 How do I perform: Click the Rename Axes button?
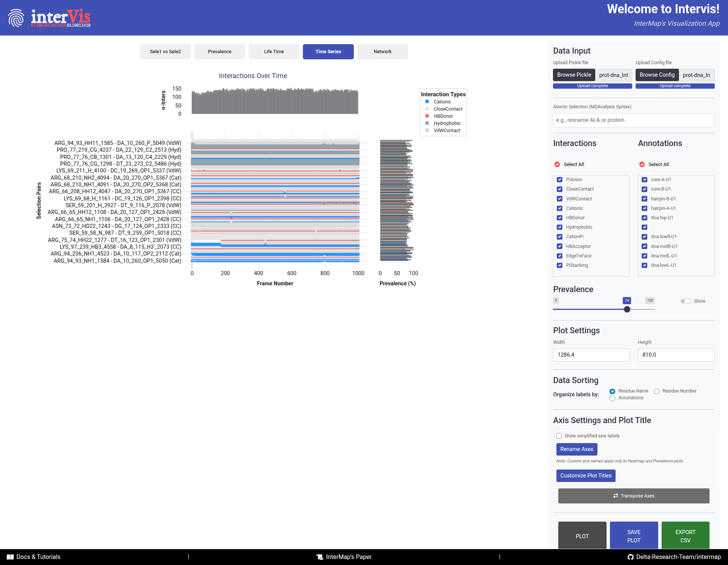click(x=576, y=449)
